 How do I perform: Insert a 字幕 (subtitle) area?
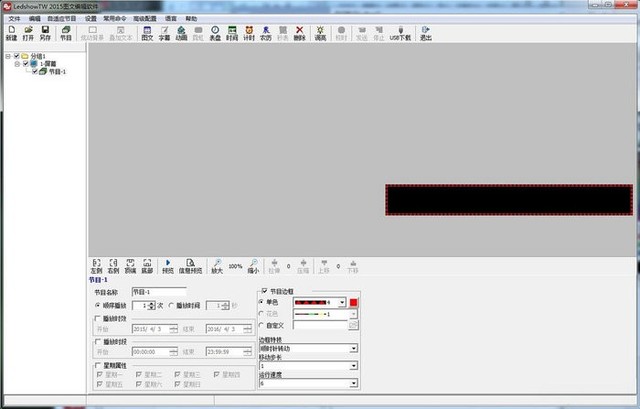pos(164,33)
